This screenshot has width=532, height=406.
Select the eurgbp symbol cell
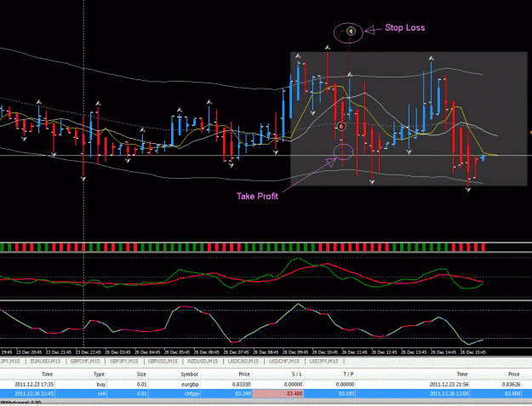190,385
